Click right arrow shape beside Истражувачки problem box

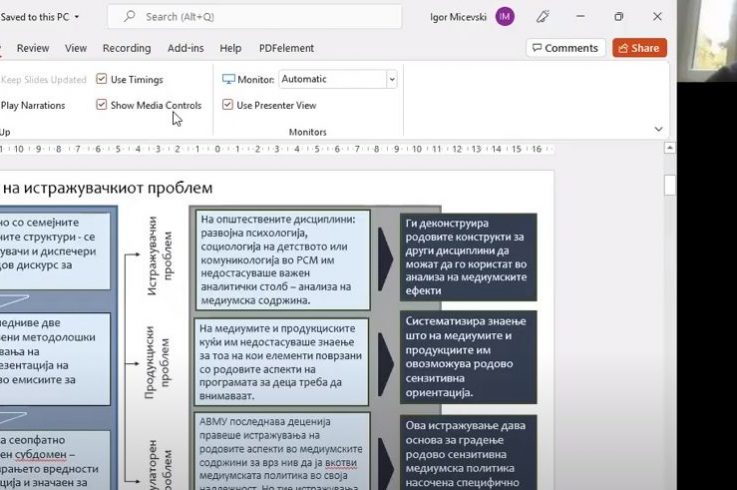pos(385,256)
